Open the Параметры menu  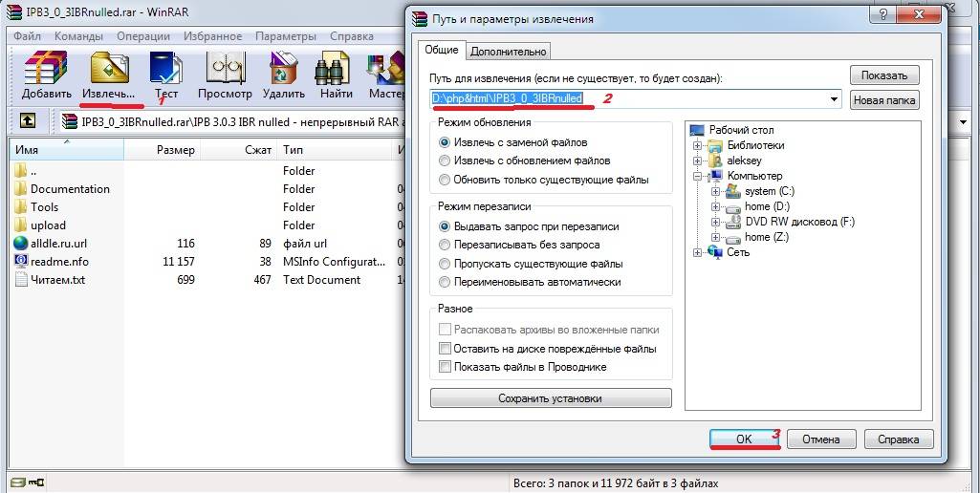[x=286, y=36]
